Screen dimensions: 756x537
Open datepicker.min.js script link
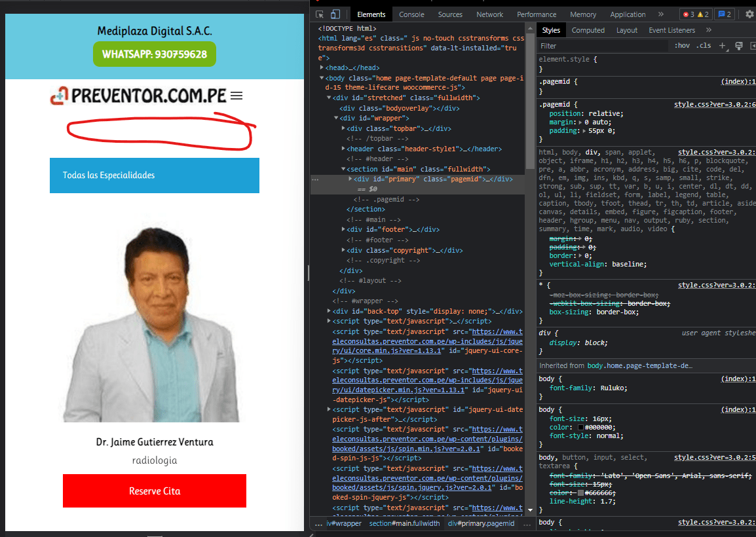point(427,380)
